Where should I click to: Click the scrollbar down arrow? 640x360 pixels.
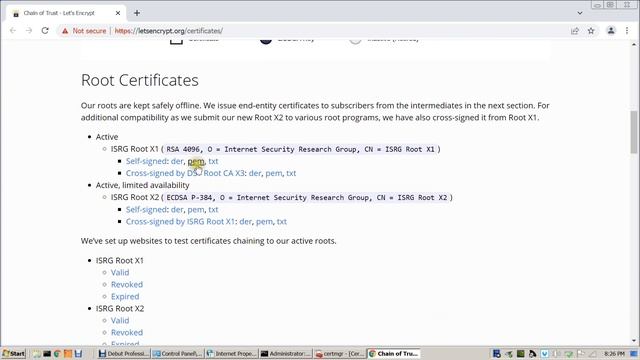[633, 341]
